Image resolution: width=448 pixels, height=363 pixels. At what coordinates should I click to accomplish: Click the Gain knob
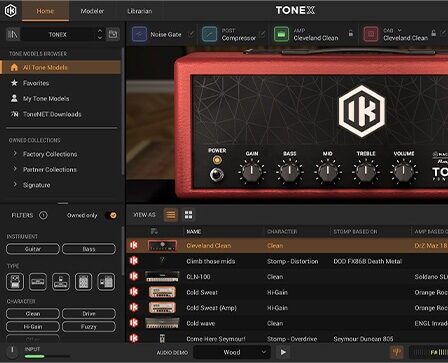point(252,172)
